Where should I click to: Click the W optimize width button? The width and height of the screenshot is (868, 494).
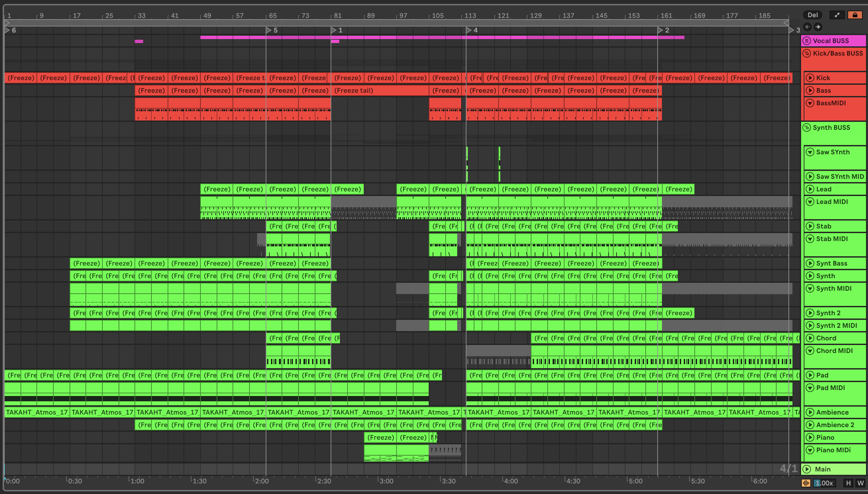[x=860, y=483]
